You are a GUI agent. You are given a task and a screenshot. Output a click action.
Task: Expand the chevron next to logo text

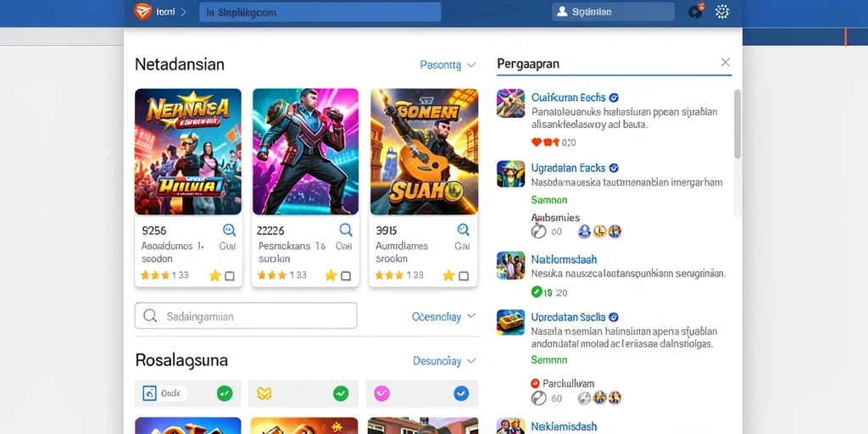click(x=183, y=12)
